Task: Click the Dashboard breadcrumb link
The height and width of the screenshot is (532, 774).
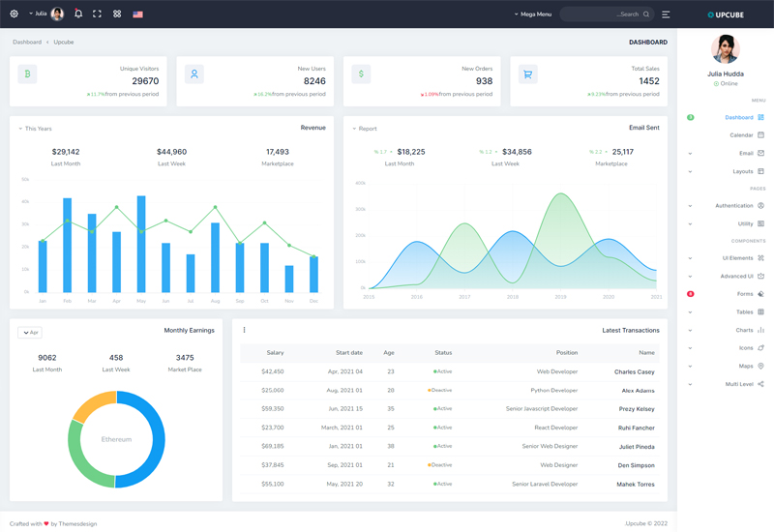Action: (x=27, y=43)
